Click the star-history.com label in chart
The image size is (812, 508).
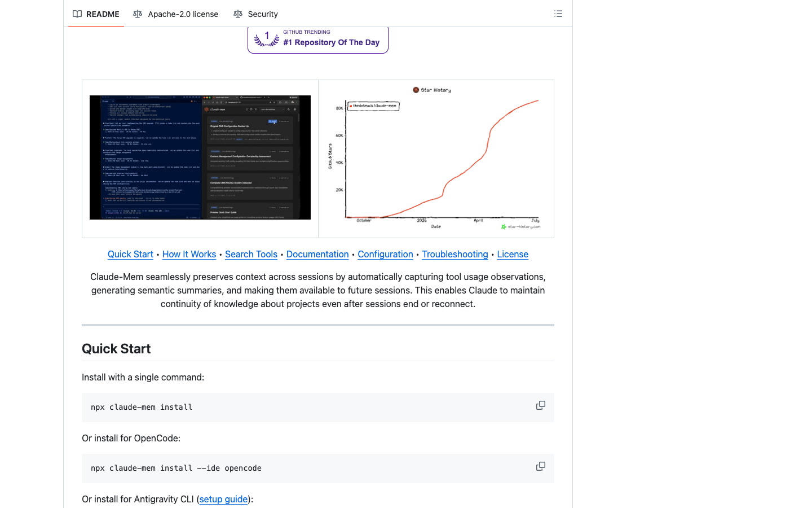tap(520, 227)
